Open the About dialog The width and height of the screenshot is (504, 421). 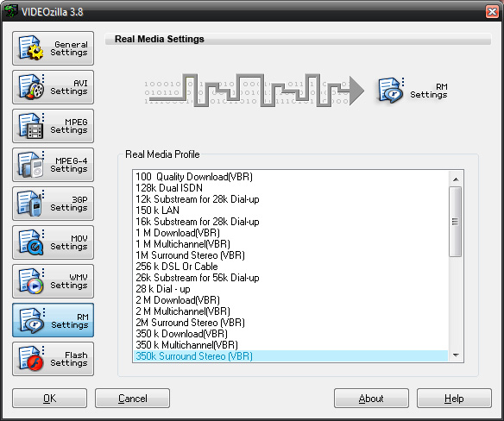371,399
